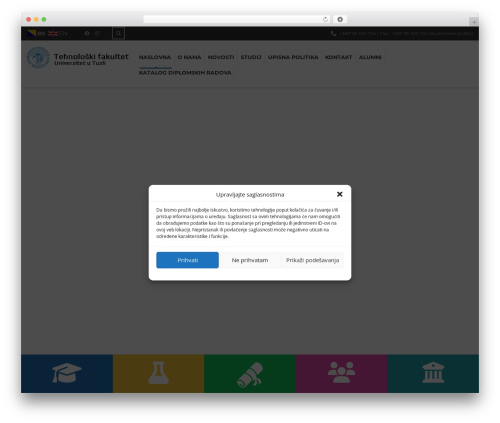Open the search magnifier icon

[x=118, y=33]
